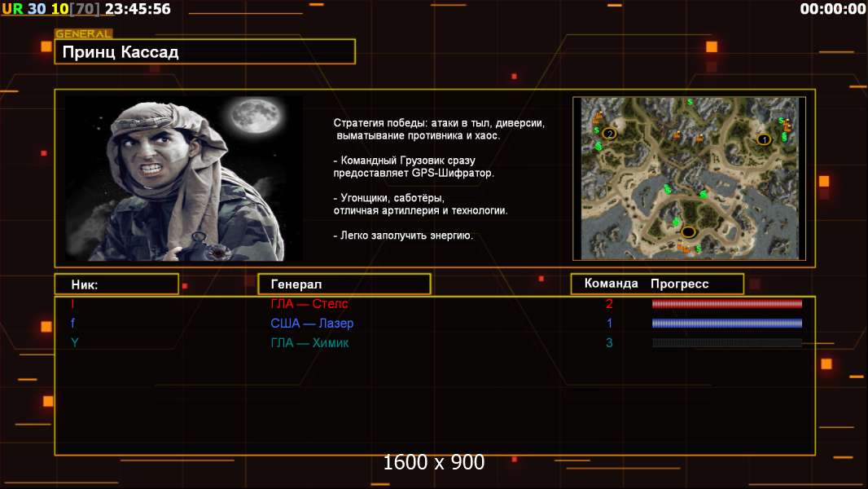The width and height of the screenshot is (868, 489).
Task: Click team number 2 in red row
Action: coord(610,303)
